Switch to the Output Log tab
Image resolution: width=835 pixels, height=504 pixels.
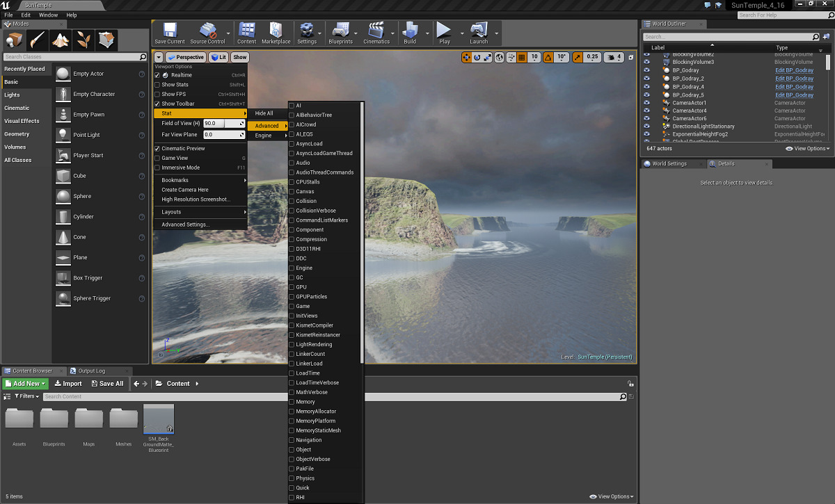click(91, 371)
